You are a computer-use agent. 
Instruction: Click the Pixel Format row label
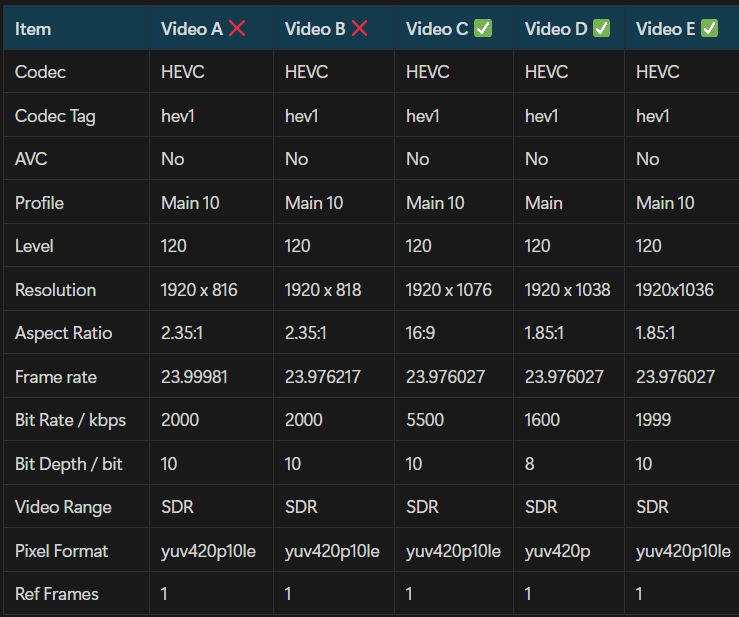(62, 551)
